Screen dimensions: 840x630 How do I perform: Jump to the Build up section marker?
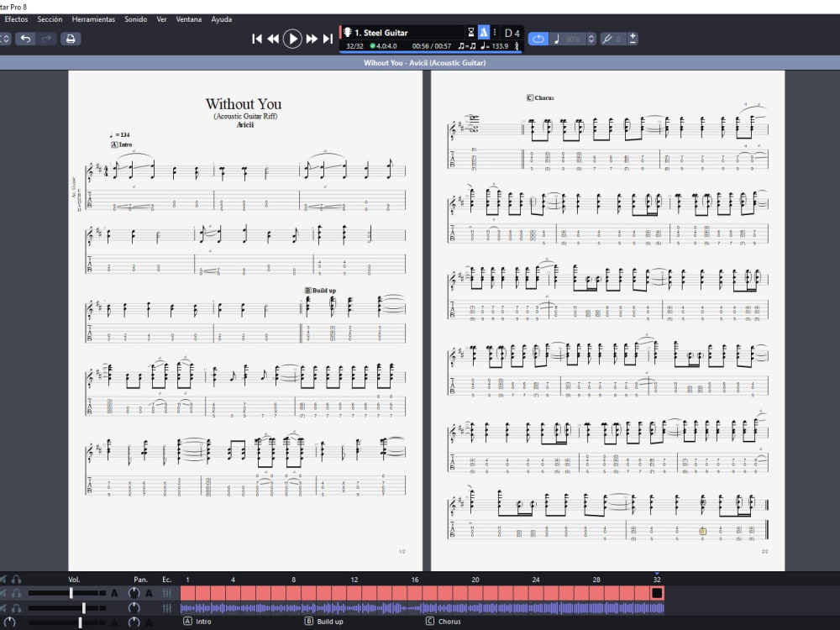pos(324,622)
